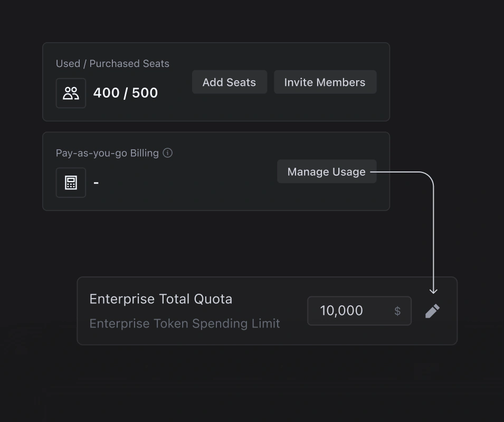Click the Enterprise Token Spending Limit subtitle
This screenshot has width=504, height=422.
click(185, 323)
